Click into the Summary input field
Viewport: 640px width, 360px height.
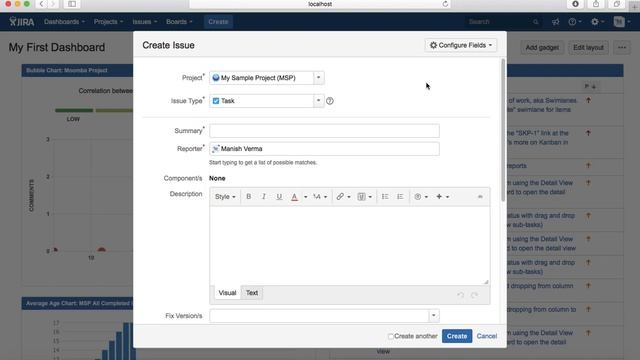coord(324,131)
